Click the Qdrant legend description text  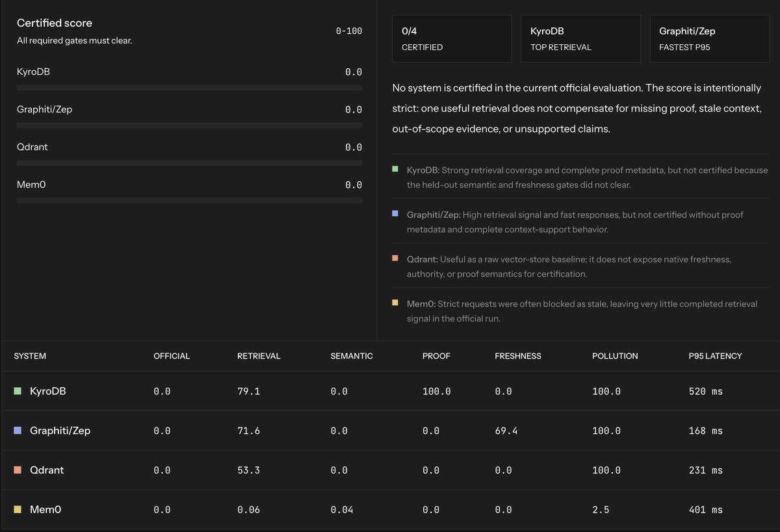[x=569, y=266]
